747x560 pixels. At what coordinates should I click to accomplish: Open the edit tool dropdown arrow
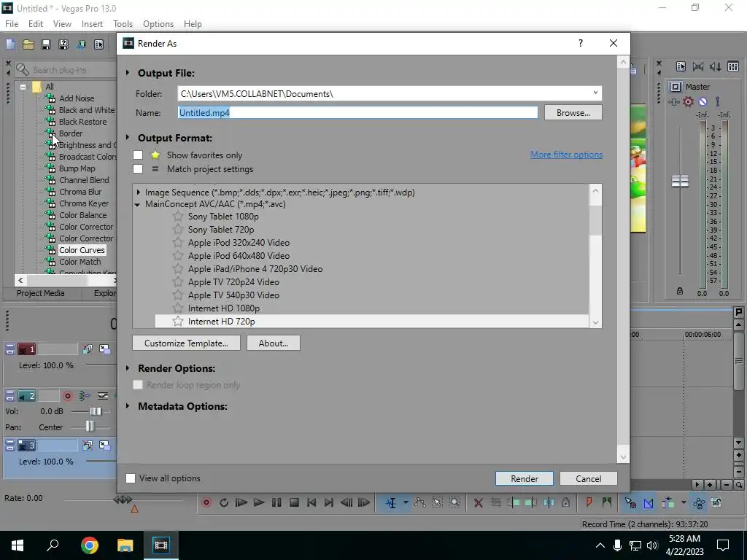coord(406,502)
